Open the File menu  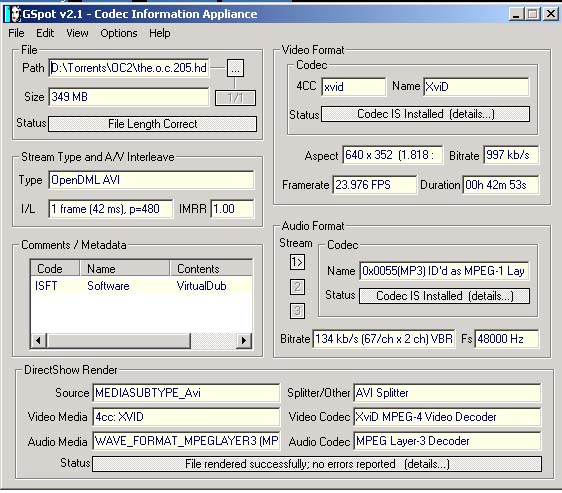point(16,33)
